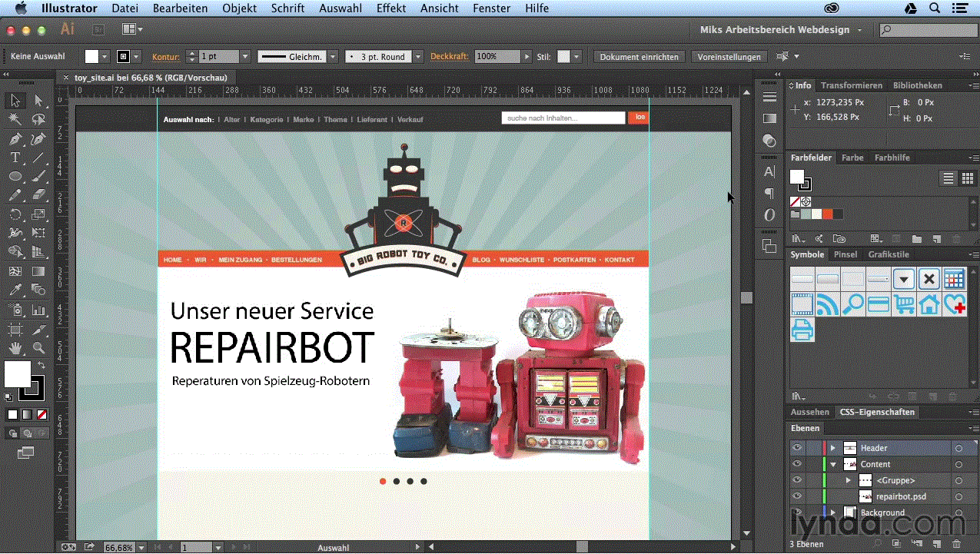Screen dimensions: 980x554
Task: Click the zoom level field 66,68%
Action: click(x=119, y=548)
